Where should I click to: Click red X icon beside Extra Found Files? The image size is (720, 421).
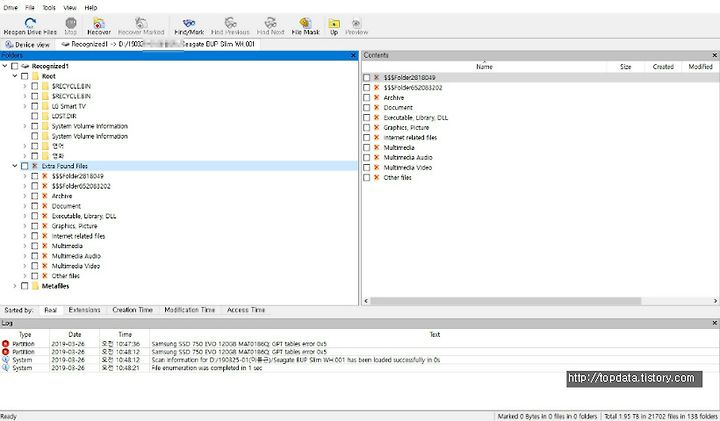[x=35, y=166]
